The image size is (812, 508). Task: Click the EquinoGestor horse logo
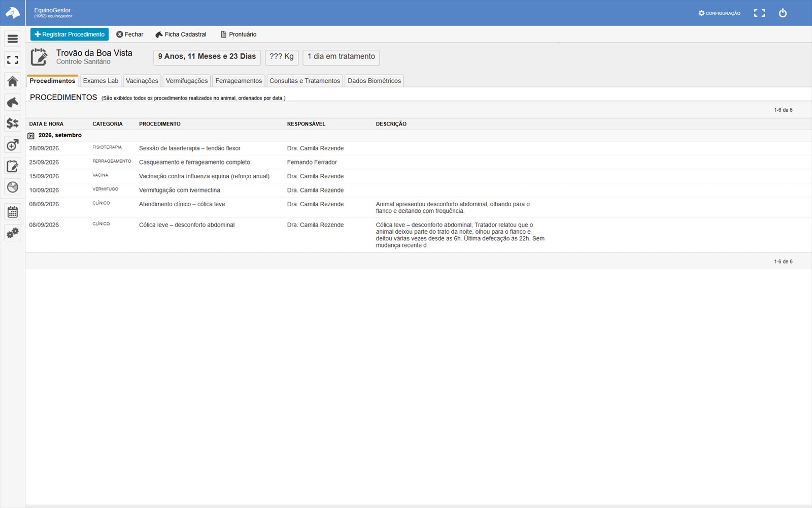13,13
